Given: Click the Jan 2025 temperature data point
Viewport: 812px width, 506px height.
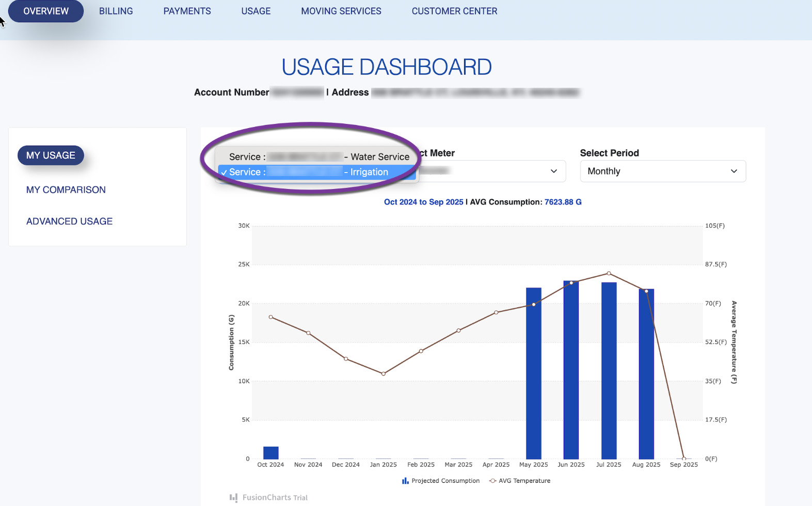Looking at the screenshot, I should (x=384, y=374).
